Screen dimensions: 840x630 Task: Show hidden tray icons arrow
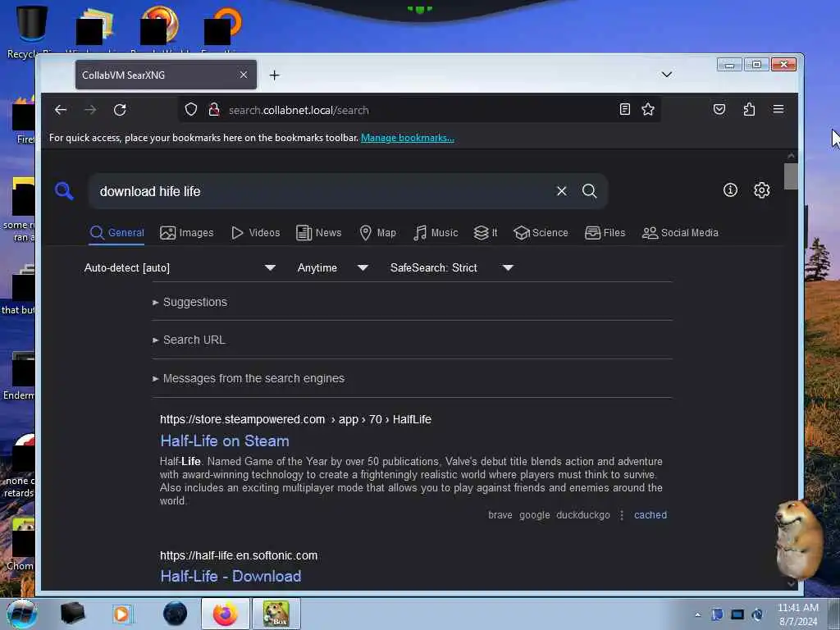pos(697,615)
